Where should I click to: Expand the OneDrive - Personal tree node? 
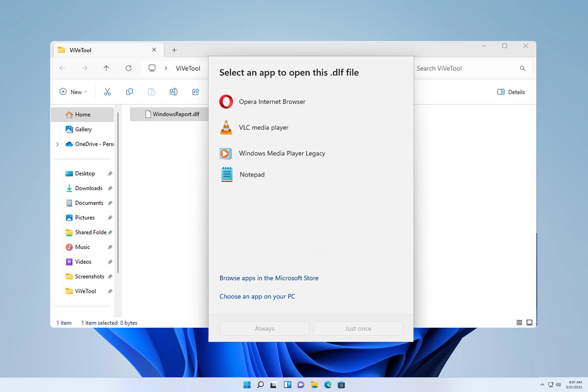click(58, 144)
